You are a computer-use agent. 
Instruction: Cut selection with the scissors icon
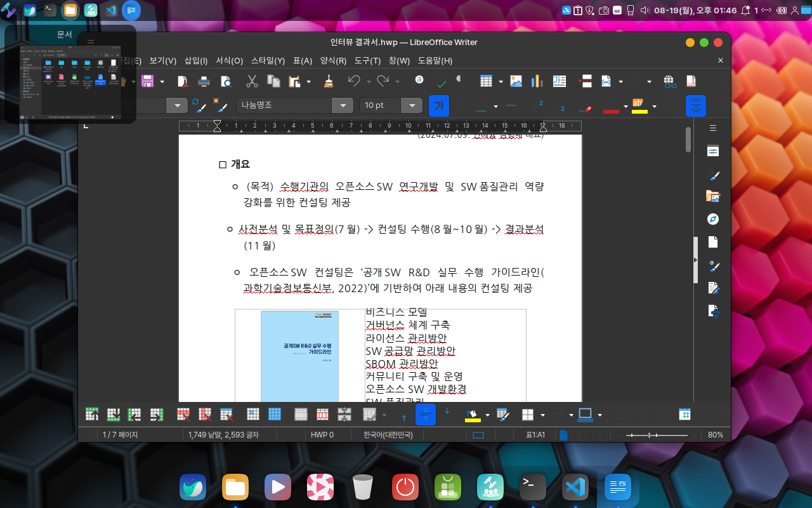click(252, 81)
